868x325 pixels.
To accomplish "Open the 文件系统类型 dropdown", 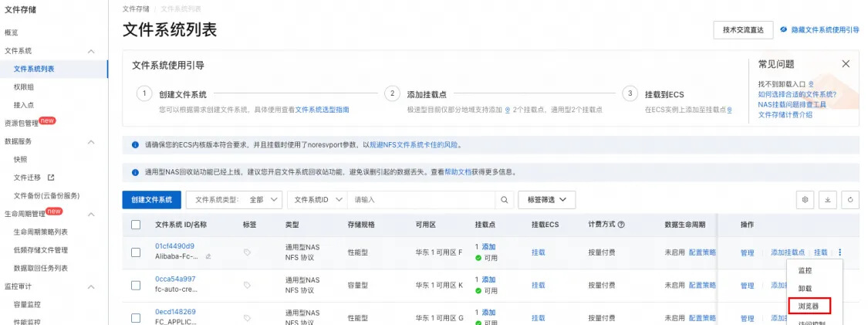I will coord(234,200).
